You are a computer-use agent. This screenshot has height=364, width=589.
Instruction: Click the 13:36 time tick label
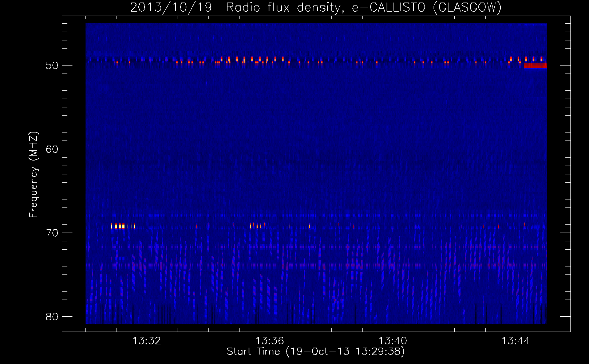click(x=270, y=341)
